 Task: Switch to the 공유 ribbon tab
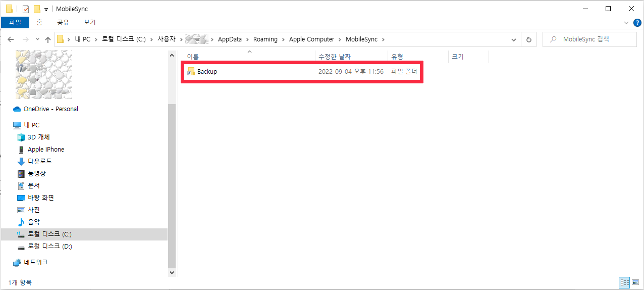pos(63,22)
